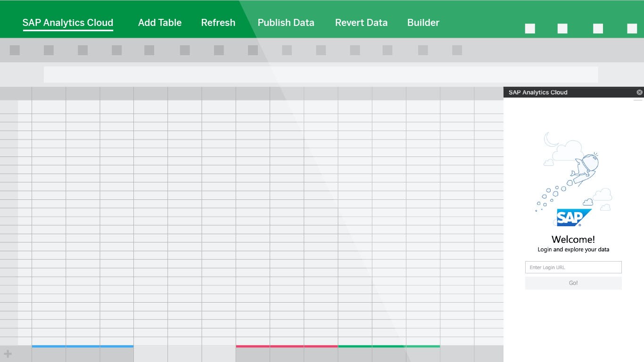Viewport: 644px width, 362px height.
Task: Choose Publish Data in the ribbon
Action: [x=286, y=23]
